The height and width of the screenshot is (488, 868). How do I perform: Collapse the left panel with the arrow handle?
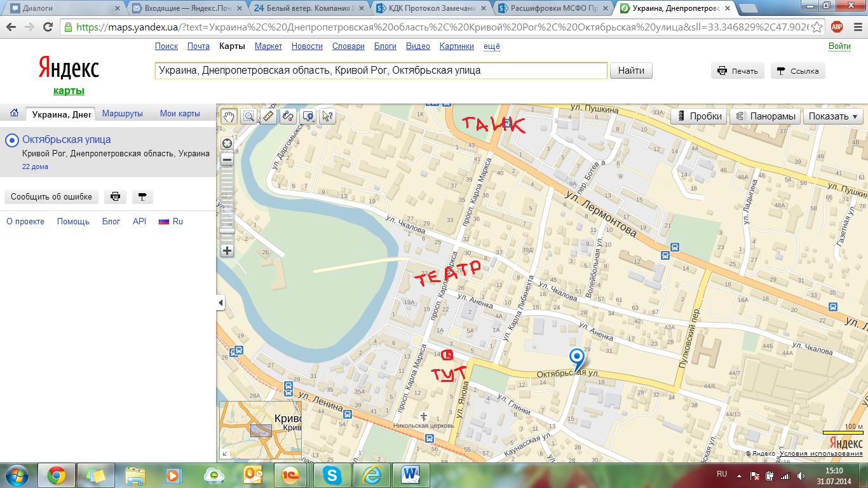pos(220,303)
